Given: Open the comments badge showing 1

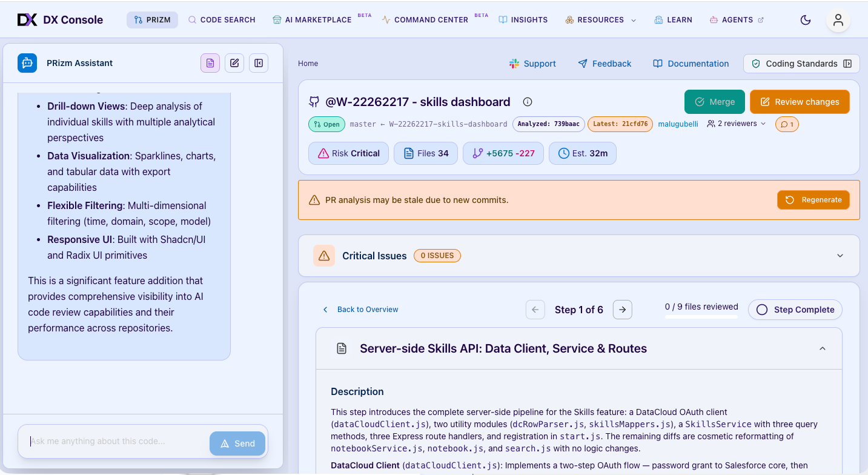Looking at the screenshot, I should [x=787, y=124].
